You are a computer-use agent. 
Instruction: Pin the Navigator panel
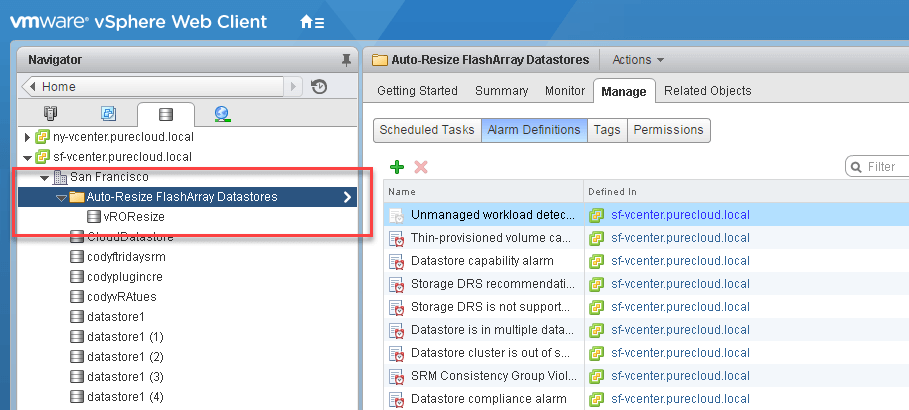click(346, 60)
